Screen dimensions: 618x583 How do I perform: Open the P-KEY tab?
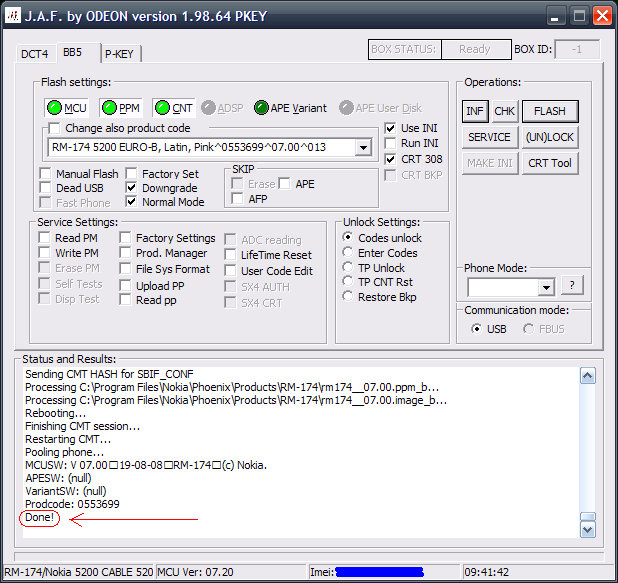[119, 54]
